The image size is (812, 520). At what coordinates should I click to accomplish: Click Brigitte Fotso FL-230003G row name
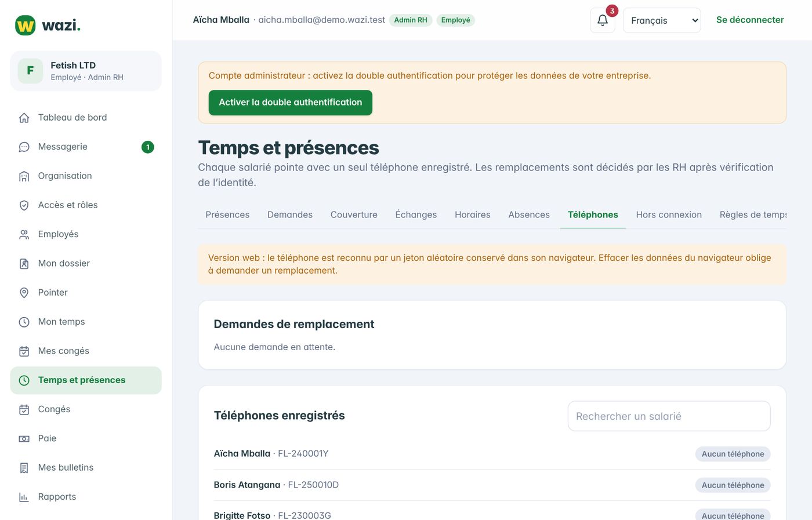242,515
